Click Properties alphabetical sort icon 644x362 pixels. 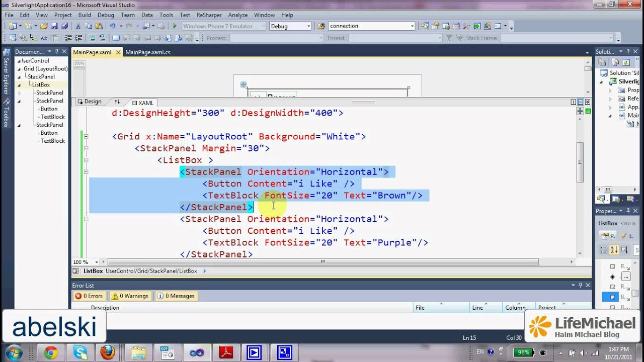click(x=614, y=250)
